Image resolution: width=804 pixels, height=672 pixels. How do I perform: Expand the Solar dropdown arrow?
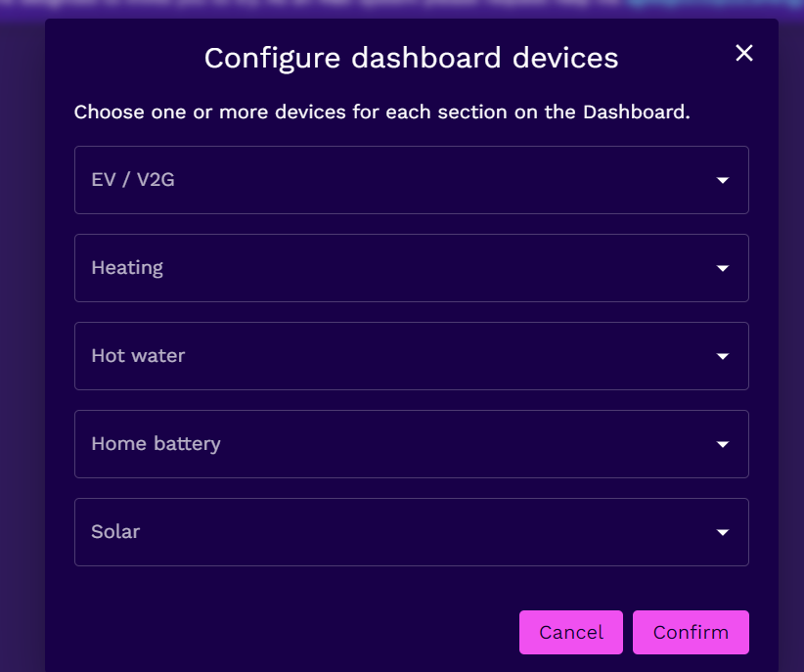(723, 532)
